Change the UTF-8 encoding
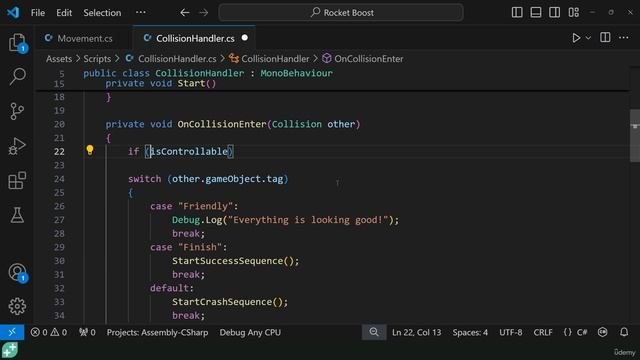The height and width of the screenshot is (360, 640). coord(511,332)
